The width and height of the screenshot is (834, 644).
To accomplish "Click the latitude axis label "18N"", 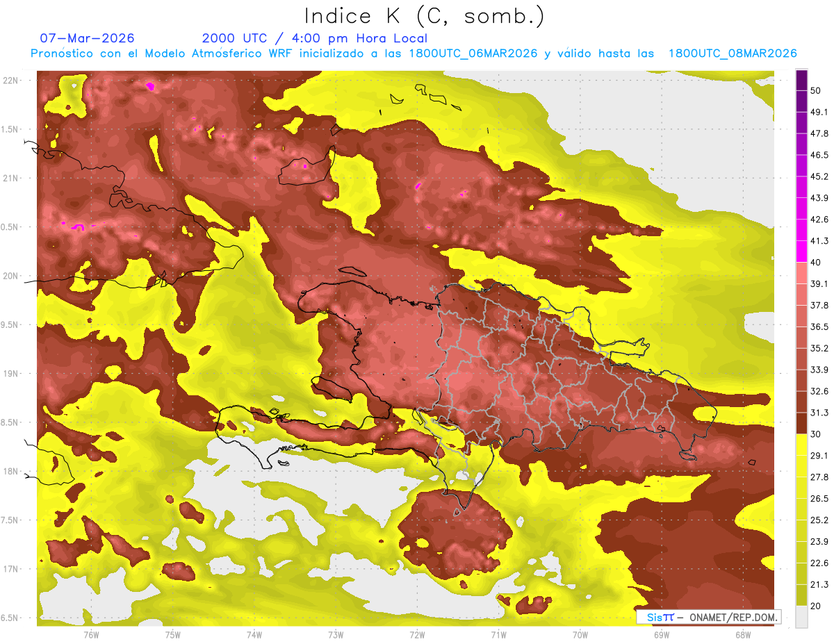I will point(11,471).
